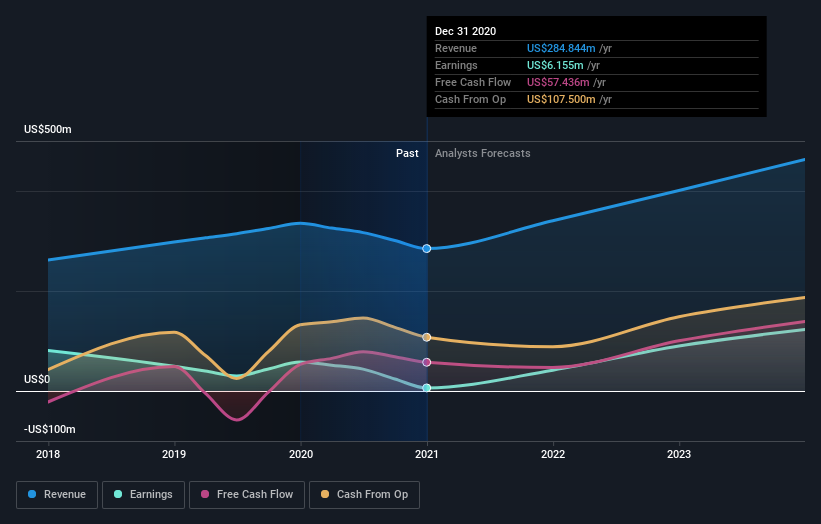Click the US$0 y-axis label
This screenshot has height=524, width=821.
37,379
